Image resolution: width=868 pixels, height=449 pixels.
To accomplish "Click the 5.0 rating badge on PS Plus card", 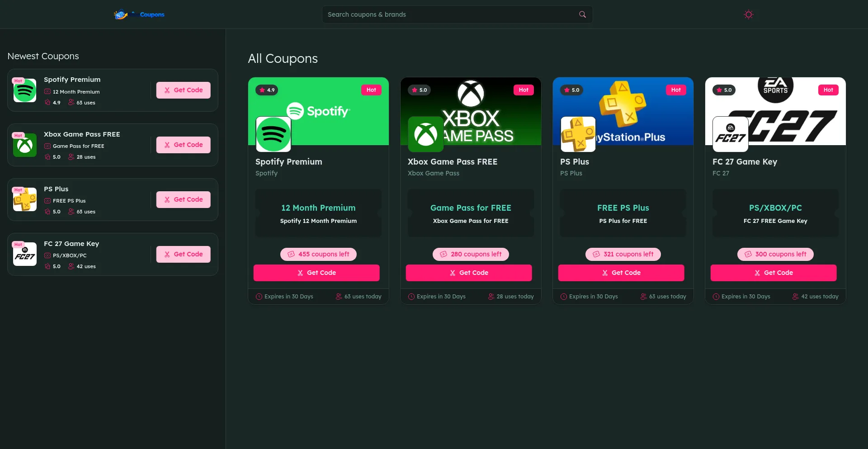I will coord(571,90).
